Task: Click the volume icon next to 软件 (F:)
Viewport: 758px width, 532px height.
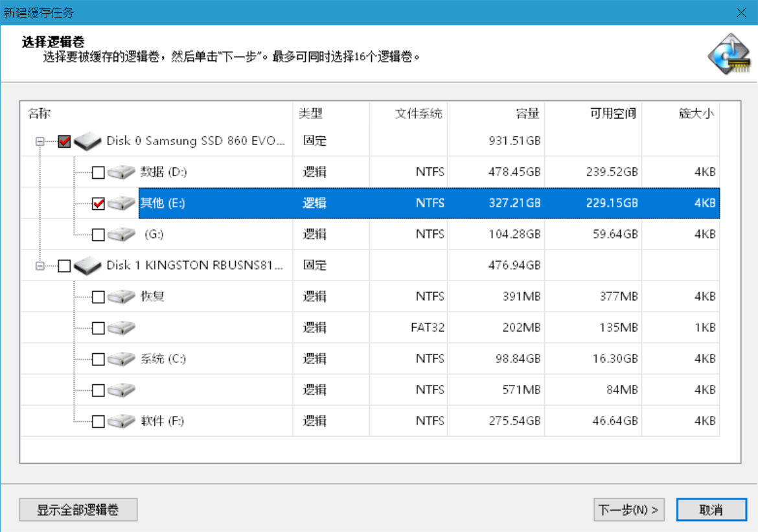Action: click(x=121, y=421)
